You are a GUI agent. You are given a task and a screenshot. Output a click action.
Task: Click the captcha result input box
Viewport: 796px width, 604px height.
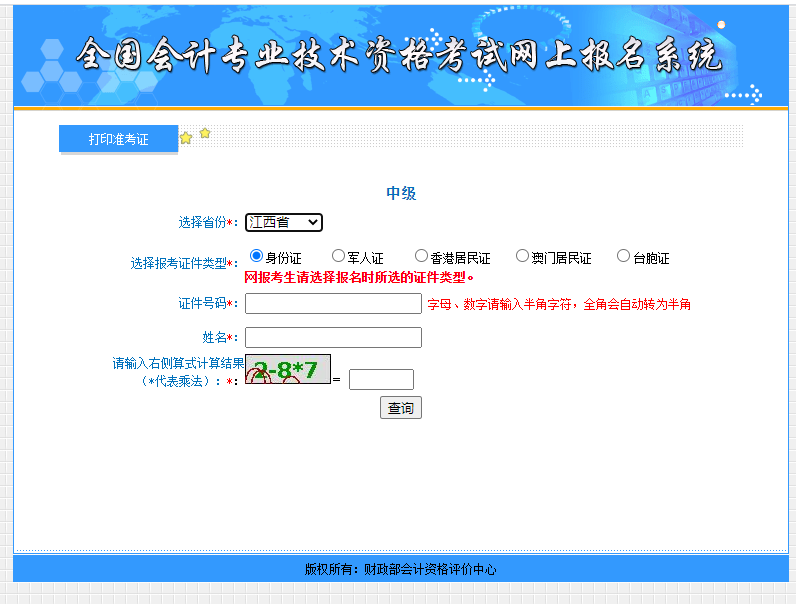coord(381,379)
